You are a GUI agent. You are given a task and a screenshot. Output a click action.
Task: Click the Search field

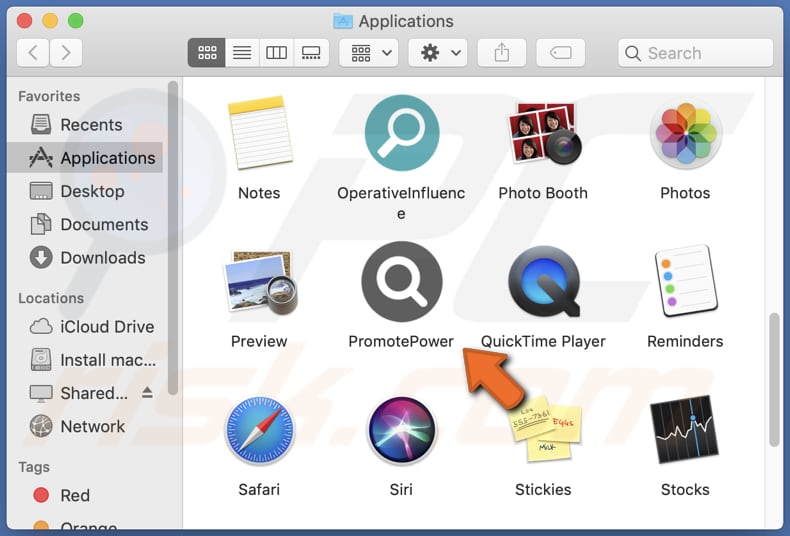coord(695,53)
